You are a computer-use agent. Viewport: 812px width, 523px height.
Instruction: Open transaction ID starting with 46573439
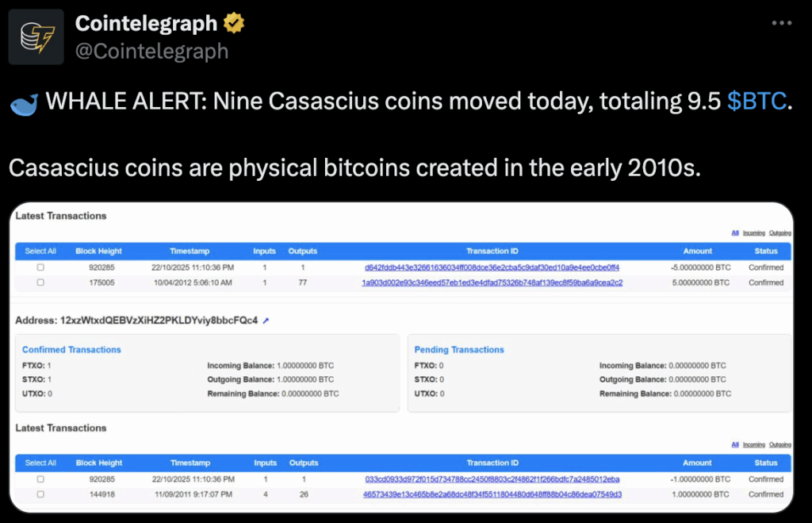click(492, 494)
